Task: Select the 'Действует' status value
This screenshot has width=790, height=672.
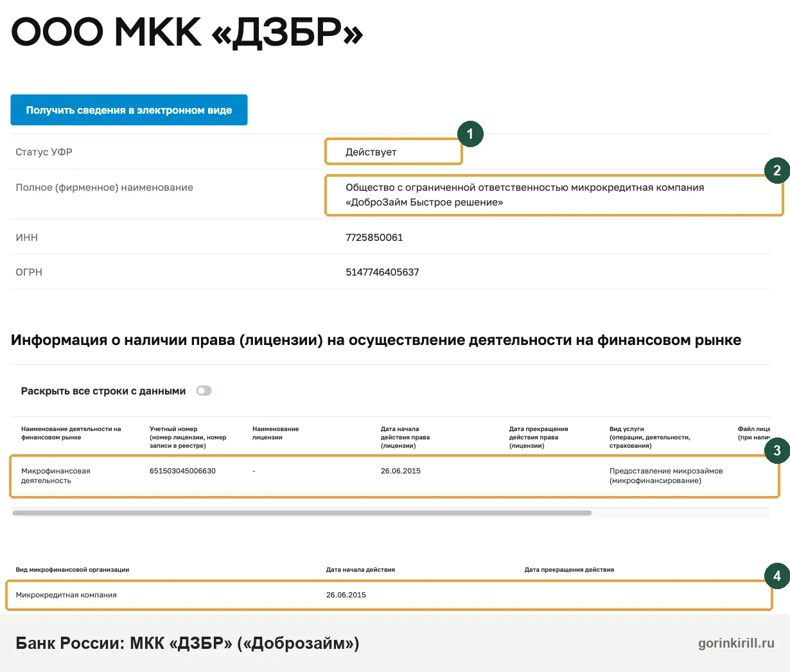Action: tap(371, 152)
